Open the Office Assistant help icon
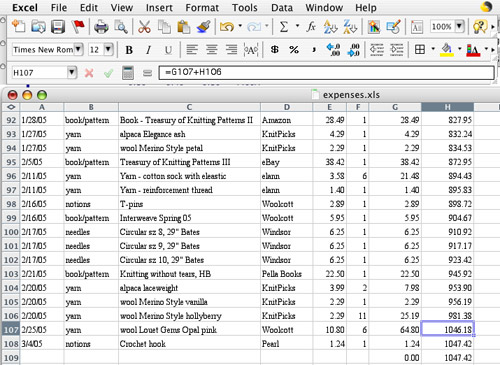The height and width of the screenshot is (365, 500). [480, 27]
